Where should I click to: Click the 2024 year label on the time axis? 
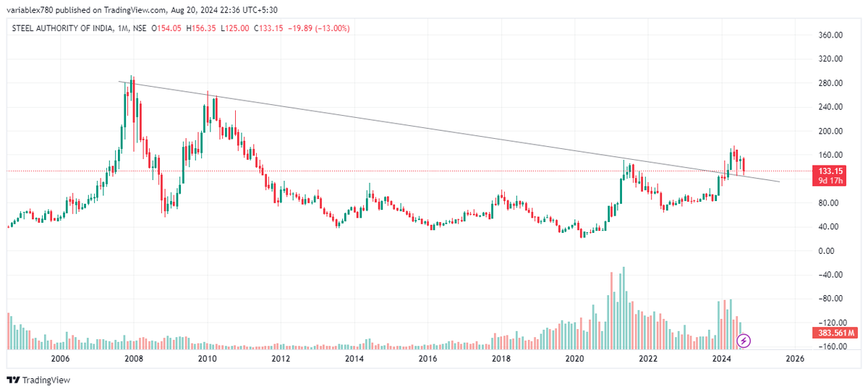pos(721,359)
